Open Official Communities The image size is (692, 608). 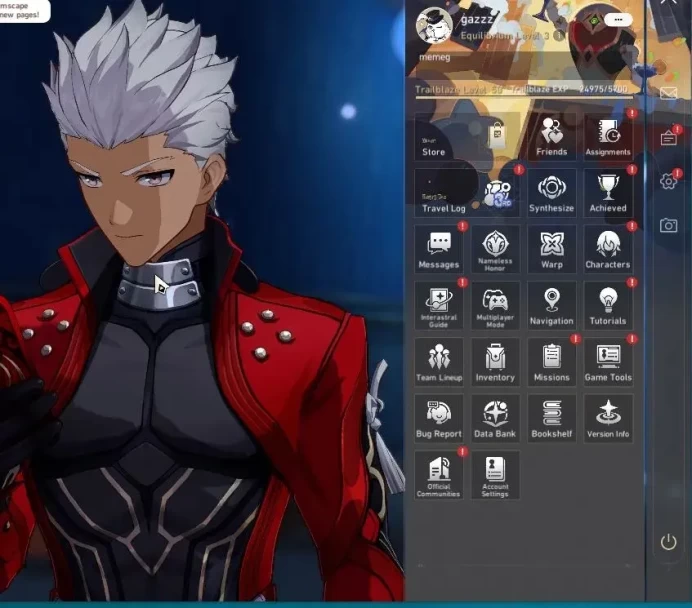click(439, 475)
